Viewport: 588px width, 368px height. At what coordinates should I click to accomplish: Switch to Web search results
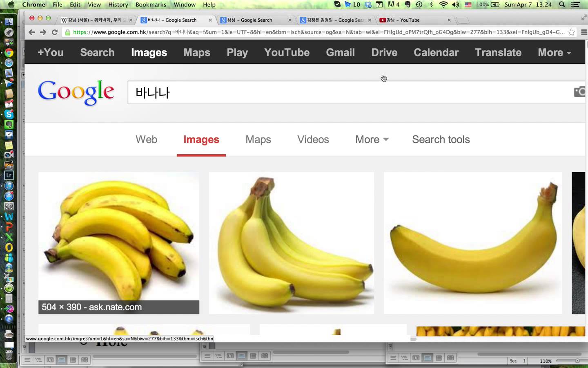[x=146, y=139]
